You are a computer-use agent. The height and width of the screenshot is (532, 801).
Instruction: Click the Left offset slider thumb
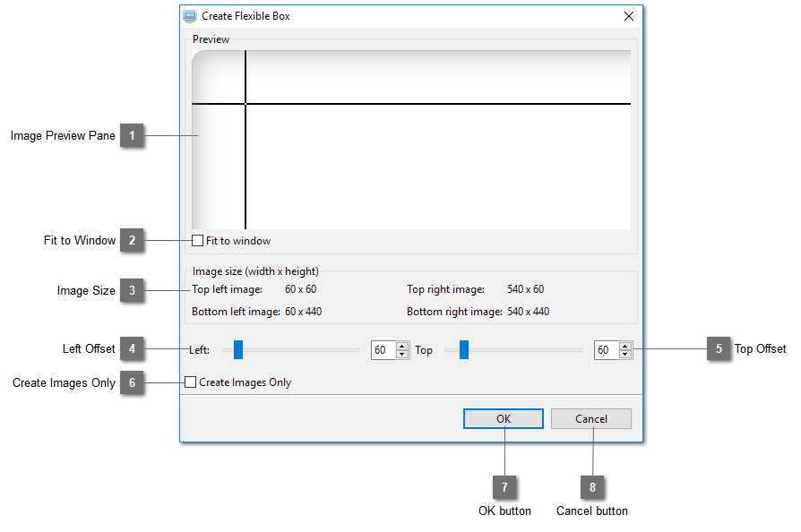pyautogui.click(x=238, y=349)
